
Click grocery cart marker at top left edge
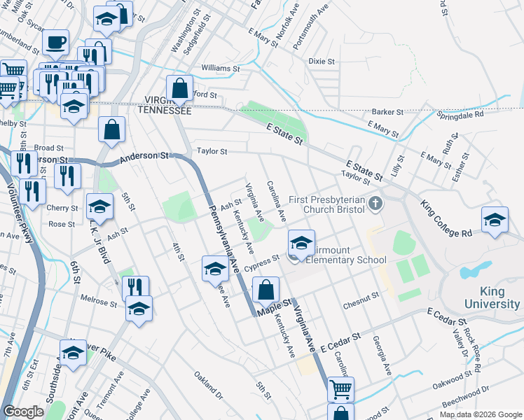[x=14, y=71]
